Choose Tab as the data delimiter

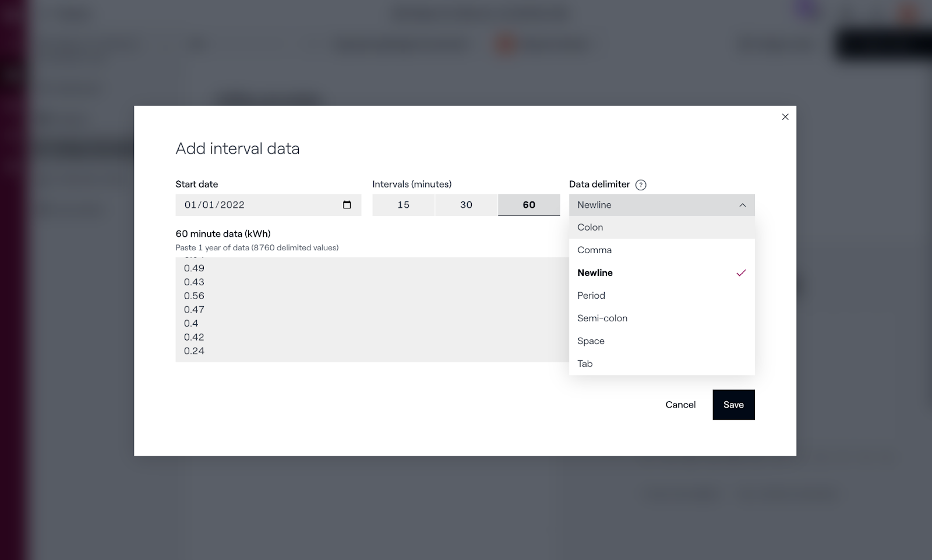[x=585, y=364]
